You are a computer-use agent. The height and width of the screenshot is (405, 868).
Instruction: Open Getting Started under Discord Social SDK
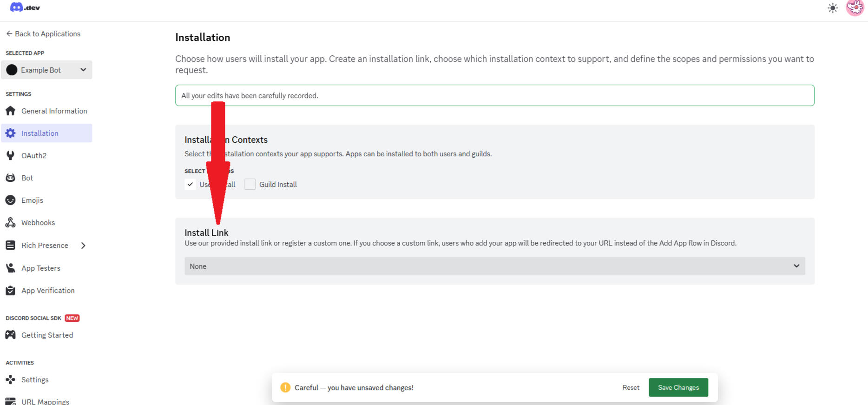pos(47,335)
